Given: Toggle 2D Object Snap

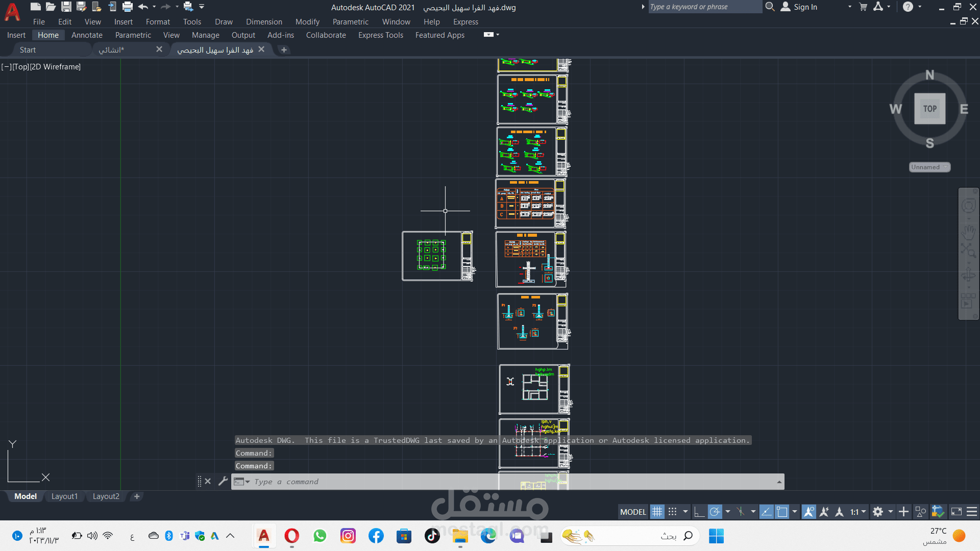Looking at the screenshot, I should click(782, 512).
